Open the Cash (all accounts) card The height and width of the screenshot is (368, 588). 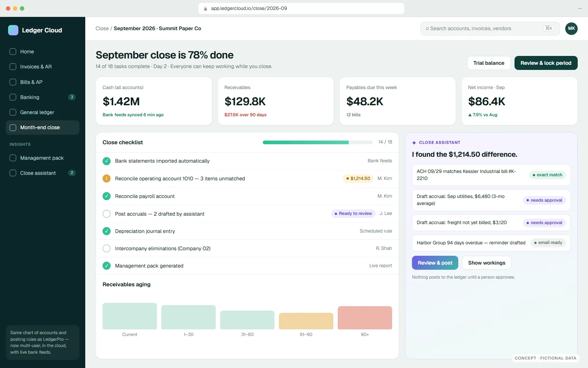[x=154, y=101]
